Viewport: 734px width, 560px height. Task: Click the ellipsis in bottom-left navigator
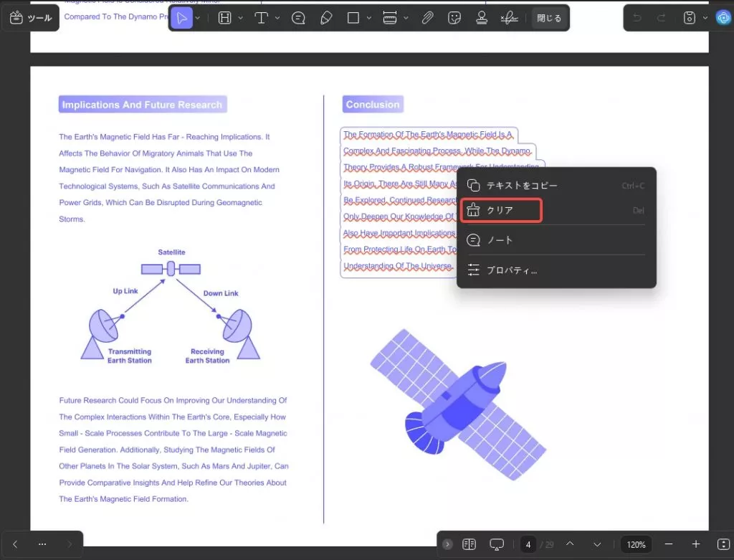42,544
